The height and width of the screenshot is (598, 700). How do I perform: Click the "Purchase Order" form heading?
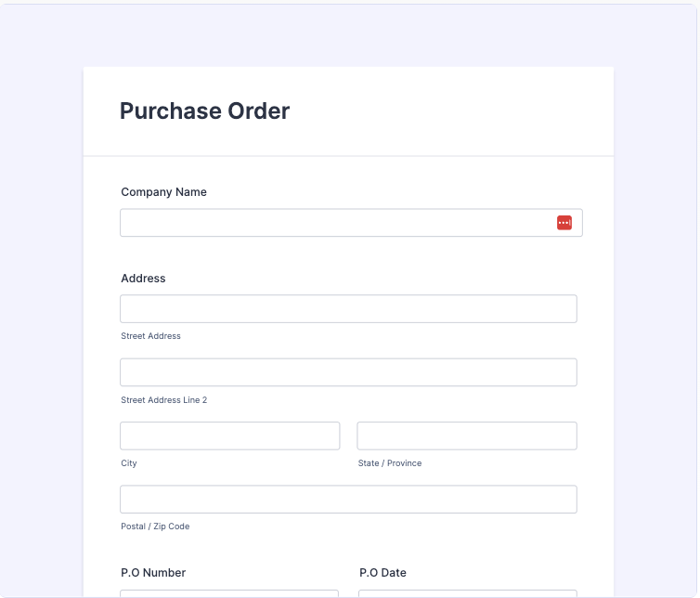(204, 111)
